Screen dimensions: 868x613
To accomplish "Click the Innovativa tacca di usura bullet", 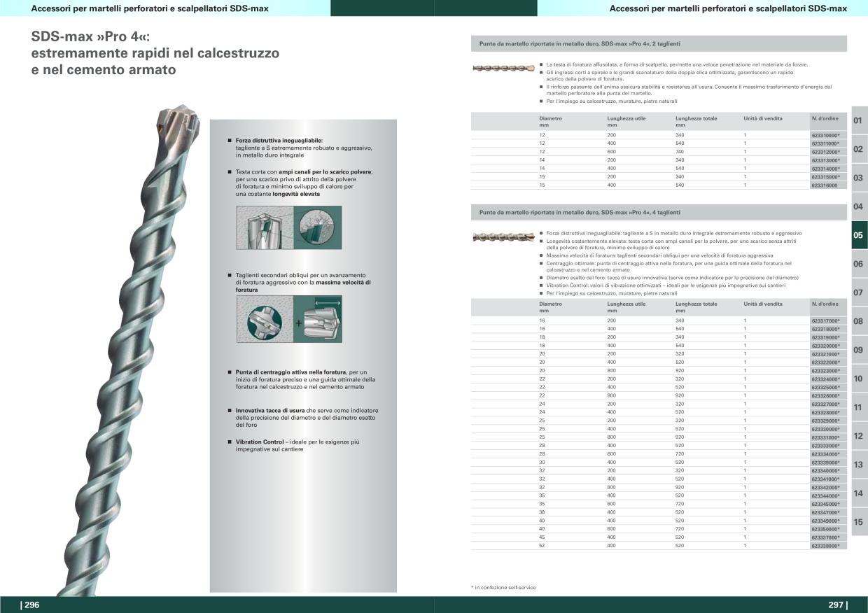I will click(x=302, y=418).
